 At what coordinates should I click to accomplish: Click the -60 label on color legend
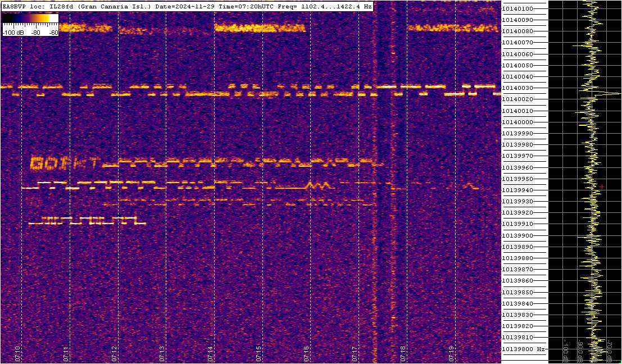[53, 33]
